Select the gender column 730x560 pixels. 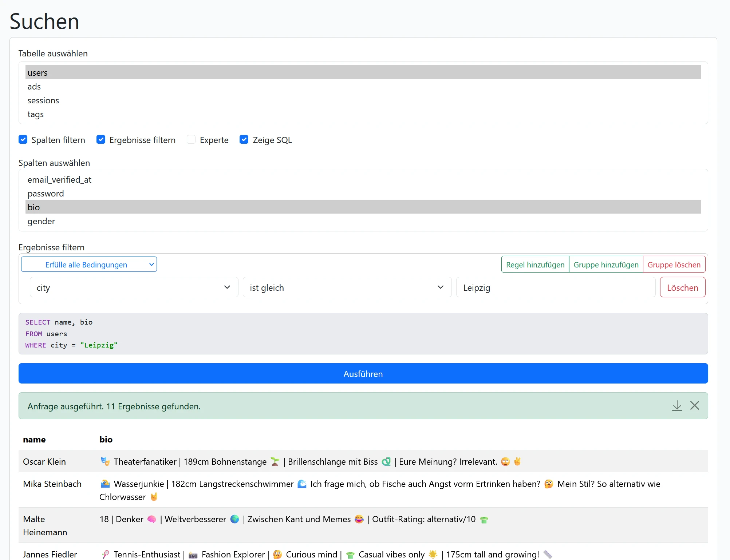363,221
